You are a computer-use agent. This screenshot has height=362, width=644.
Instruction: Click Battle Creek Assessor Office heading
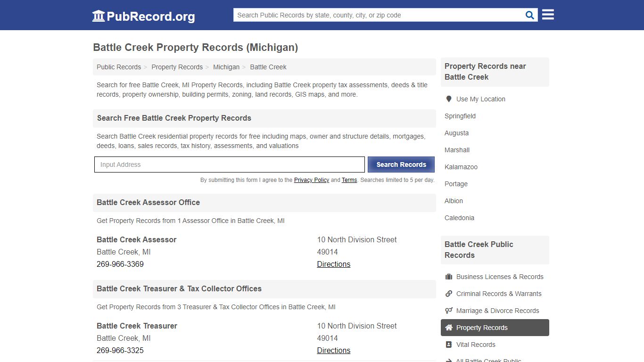point(148,202)
